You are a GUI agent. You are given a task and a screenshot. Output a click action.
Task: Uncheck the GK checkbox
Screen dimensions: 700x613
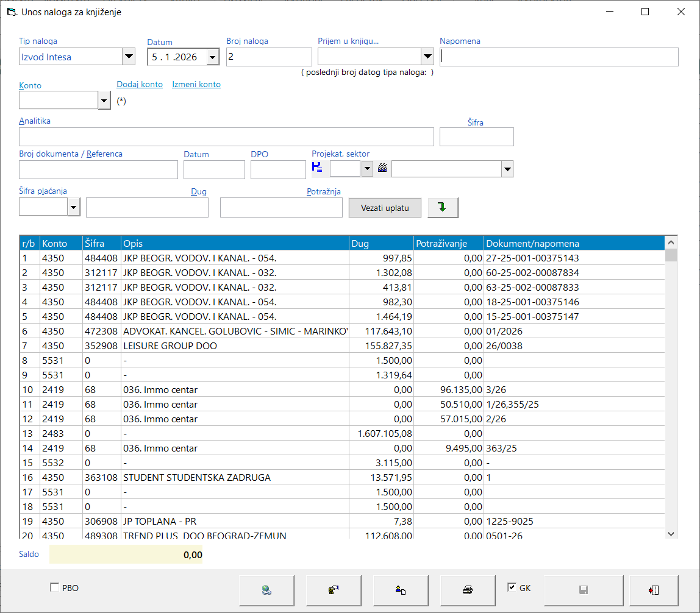(x=512, y=587)
